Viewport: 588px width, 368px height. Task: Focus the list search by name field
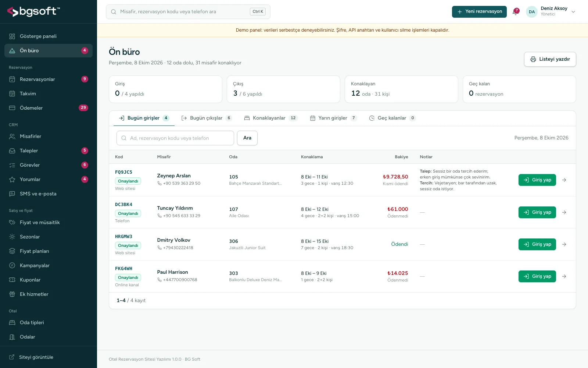[x=175, y=138]
